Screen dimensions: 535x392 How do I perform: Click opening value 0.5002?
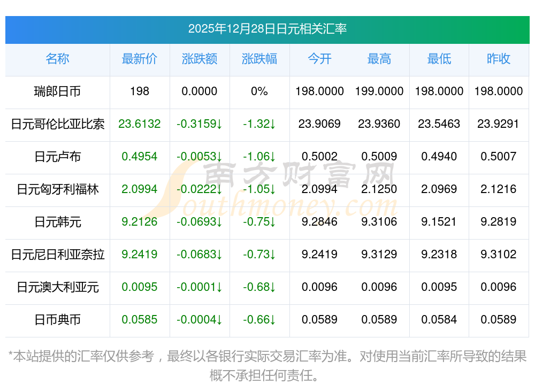tap(319, 156)
